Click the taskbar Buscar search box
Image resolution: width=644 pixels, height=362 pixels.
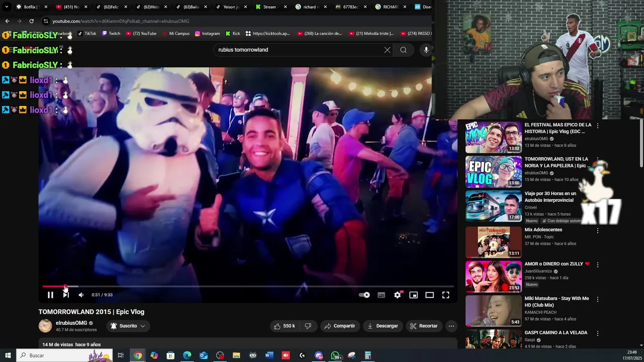click(x=64, y=355)
